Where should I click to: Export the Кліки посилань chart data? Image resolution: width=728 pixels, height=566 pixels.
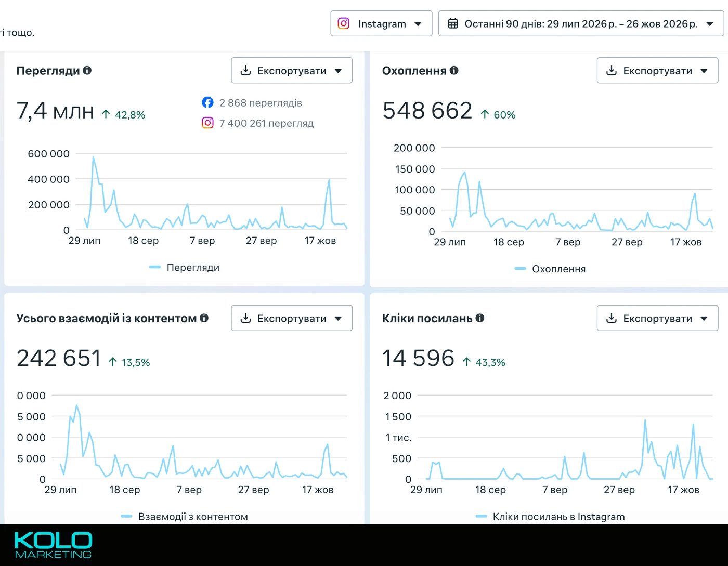[657, 318]
